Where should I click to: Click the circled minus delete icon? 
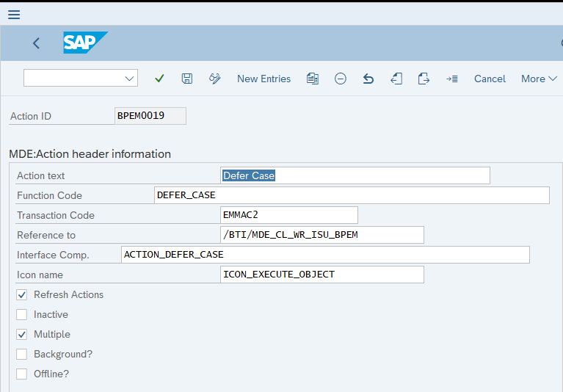pos(341,79)
